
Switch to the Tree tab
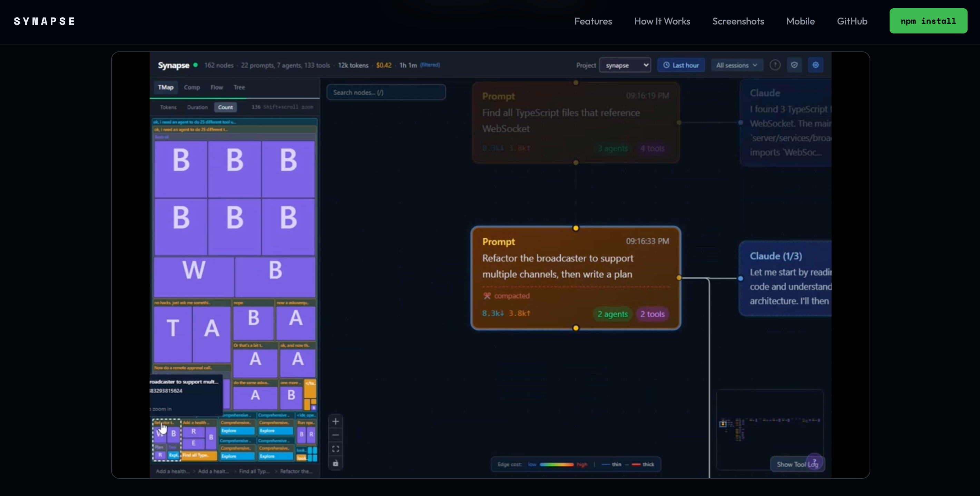tap(239, 88)
